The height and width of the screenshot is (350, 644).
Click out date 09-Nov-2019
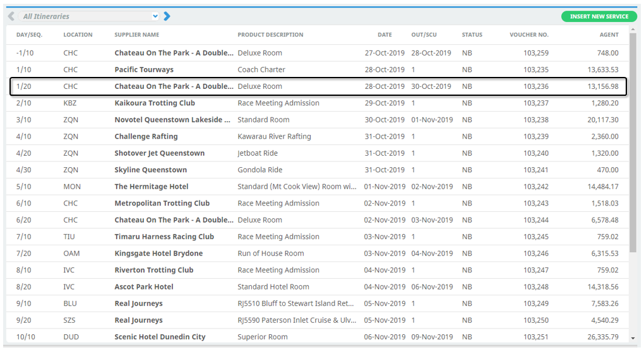(x=432, y=337)
